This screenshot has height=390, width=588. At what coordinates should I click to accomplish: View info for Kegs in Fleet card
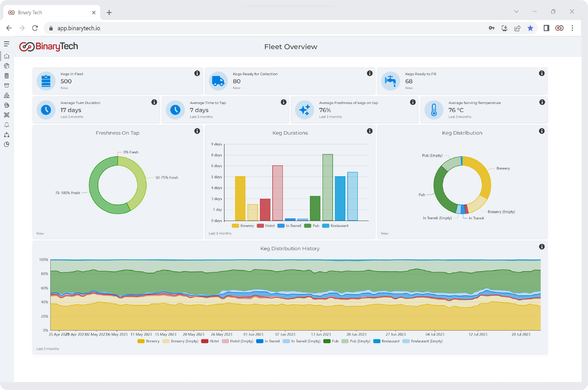[197, 73]
